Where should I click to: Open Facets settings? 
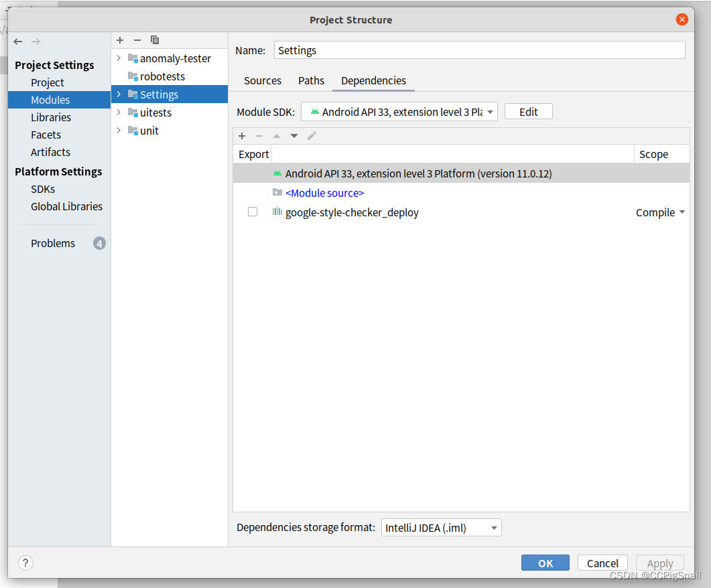click(x=46, y=135)
